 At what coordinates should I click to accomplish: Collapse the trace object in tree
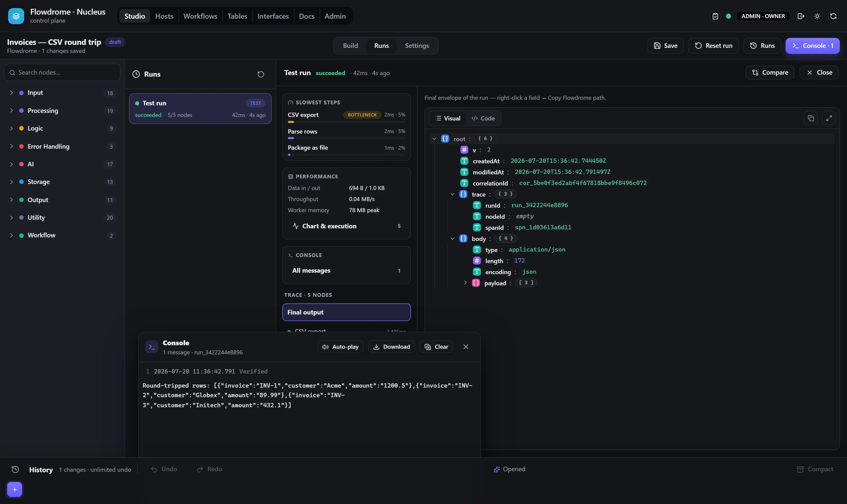[x=452, y=194]
